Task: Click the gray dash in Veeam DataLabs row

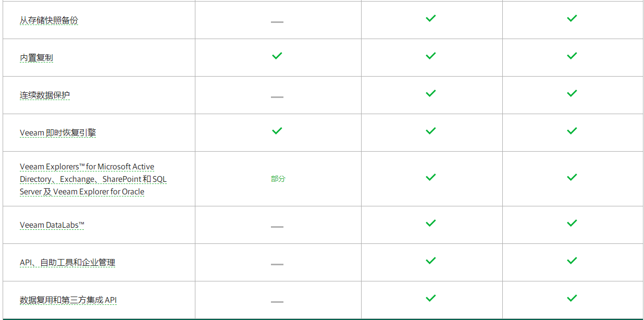Action: point(277,227)
